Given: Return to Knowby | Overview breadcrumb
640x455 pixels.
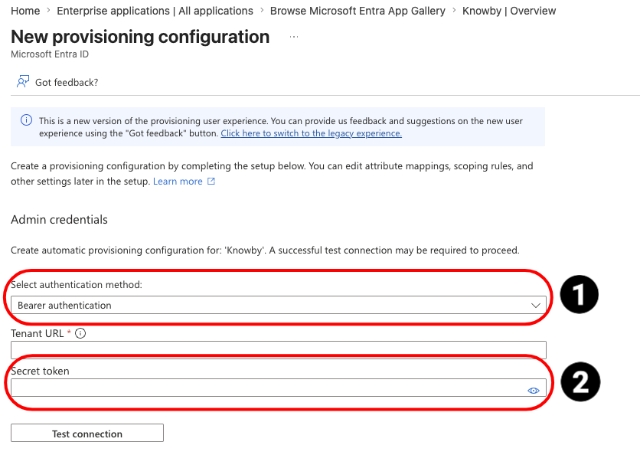Looking at the screenshot, I should 509,11.
